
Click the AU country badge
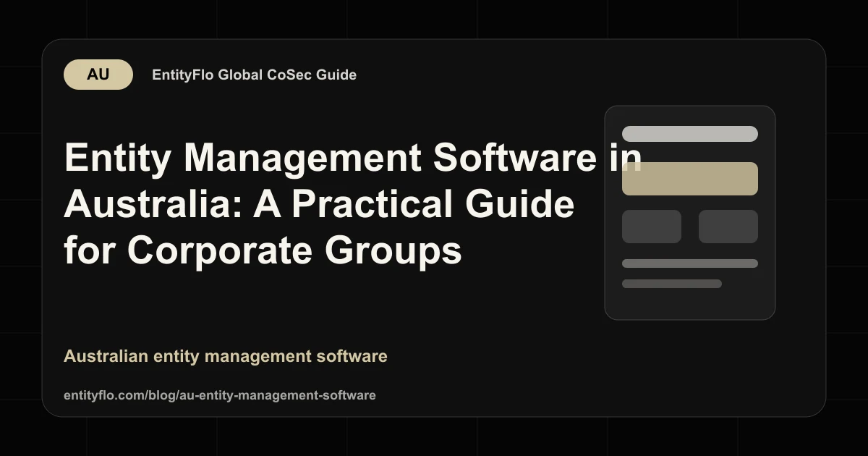tap(98, 75)
